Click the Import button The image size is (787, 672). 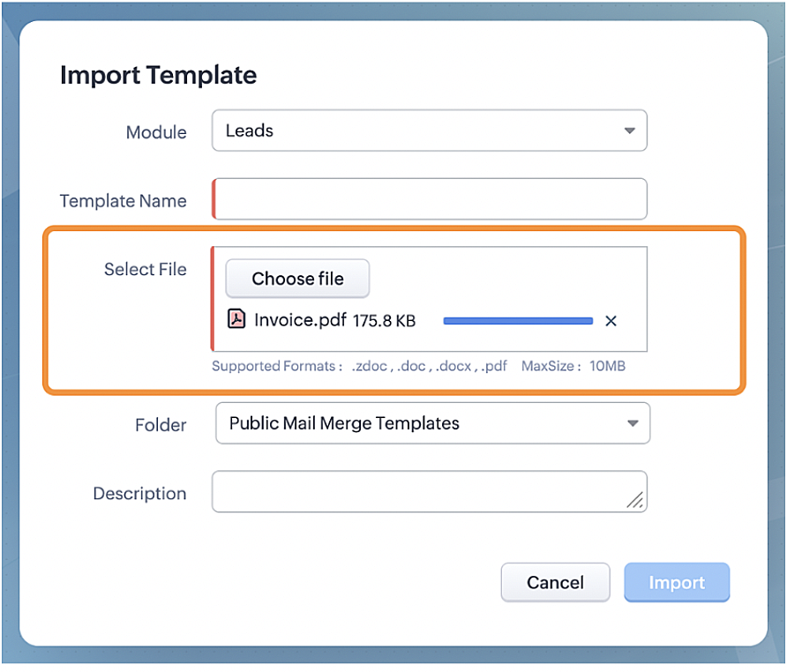click(x=677, y=582)
